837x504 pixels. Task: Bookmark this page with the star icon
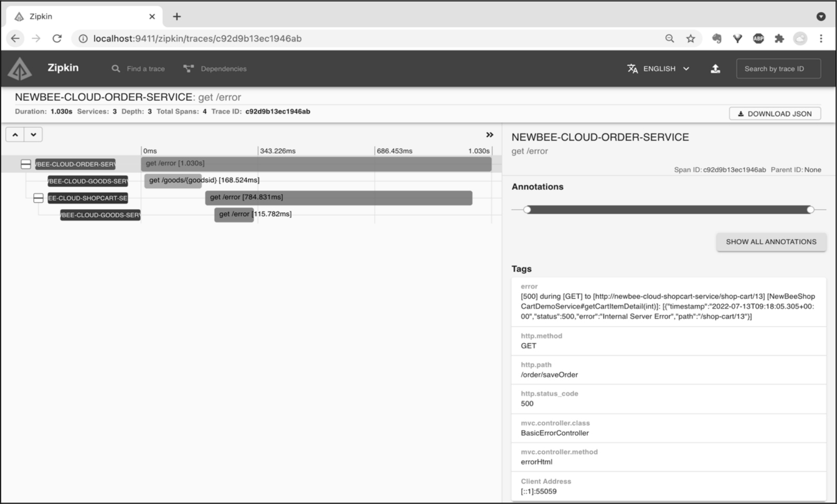pos(690,38)
